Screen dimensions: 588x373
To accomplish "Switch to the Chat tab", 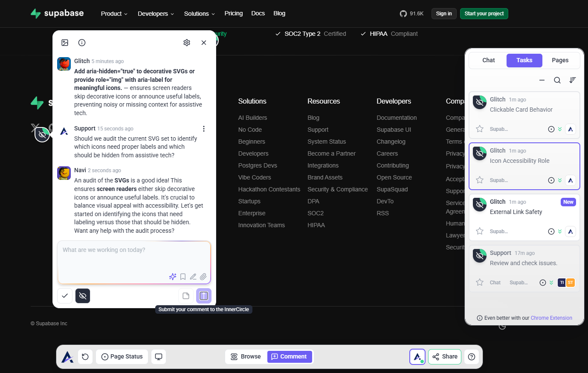I will 488,61.
